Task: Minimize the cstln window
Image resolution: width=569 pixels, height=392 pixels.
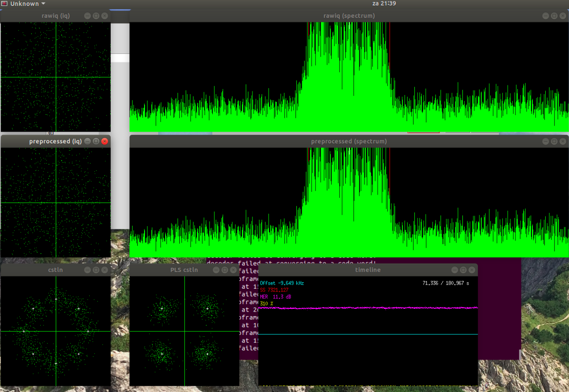Action: point(87,270)
